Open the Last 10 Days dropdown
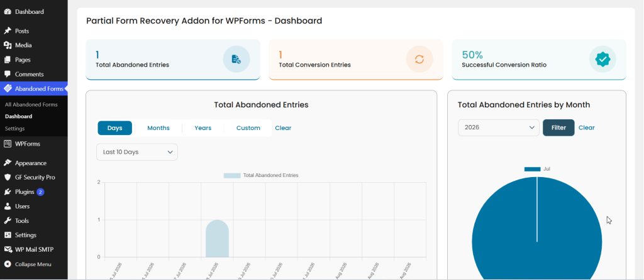The image size is (644, 280). [137, 152]
